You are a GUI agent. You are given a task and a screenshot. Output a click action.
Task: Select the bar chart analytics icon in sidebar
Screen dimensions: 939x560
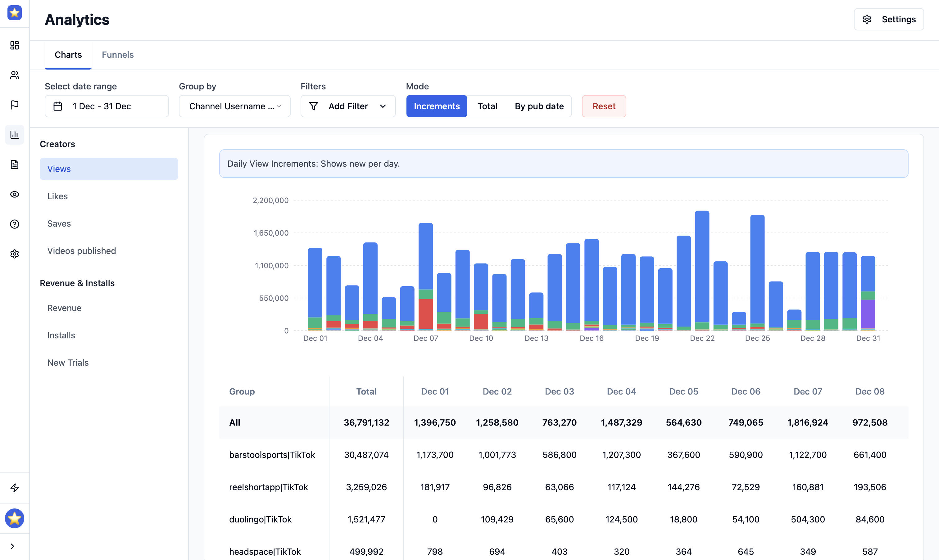coord(14,135)
